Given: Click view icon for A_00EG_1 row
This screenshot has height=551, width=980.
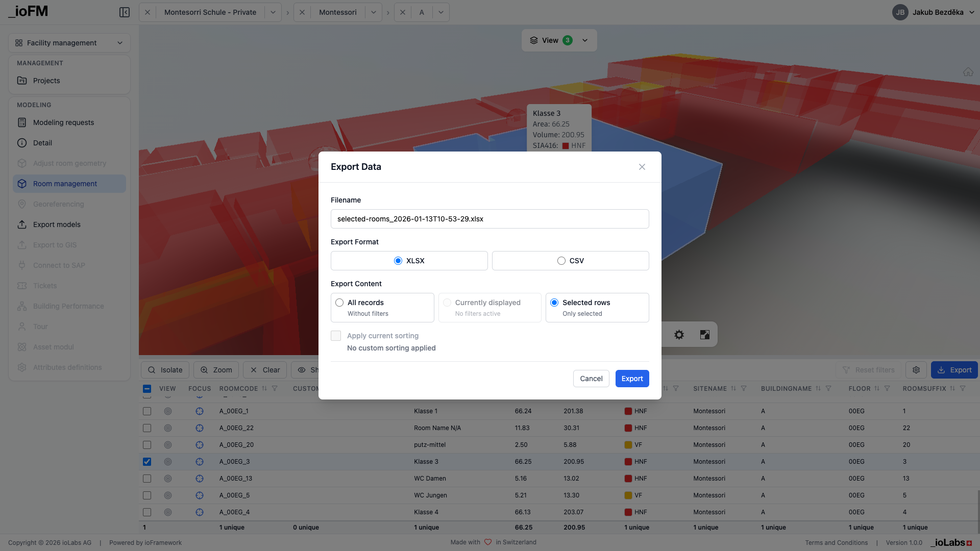Looking at the screenshot, I should point(168,411).
